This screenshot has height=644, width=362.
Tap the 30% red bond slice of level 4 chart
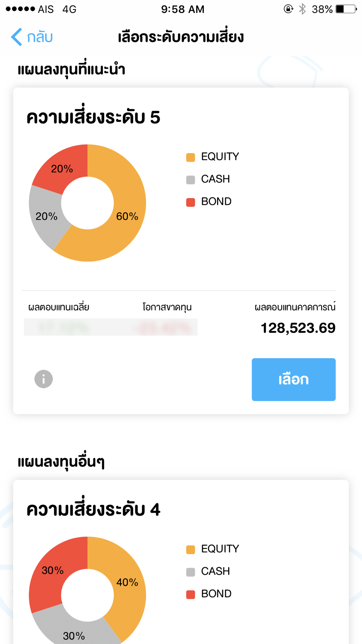pos(52,570)
